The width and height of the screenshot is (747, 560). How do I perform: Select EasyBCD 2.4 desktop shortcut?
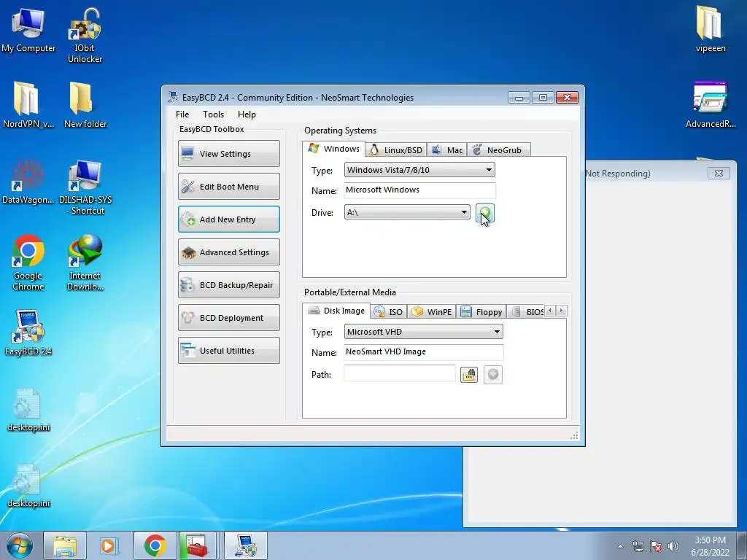[28, 332]
